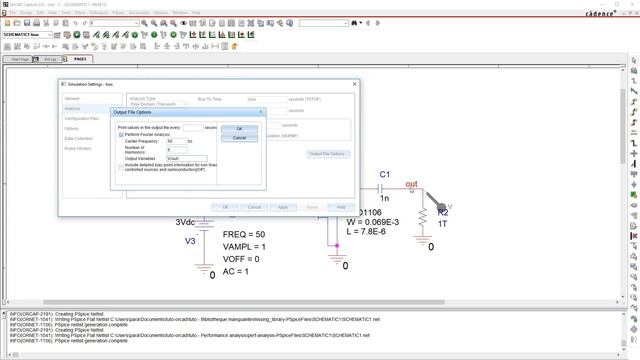Save the design with the floppy icon
This screenshot has height=360, width=640.
tap(27, 23)
